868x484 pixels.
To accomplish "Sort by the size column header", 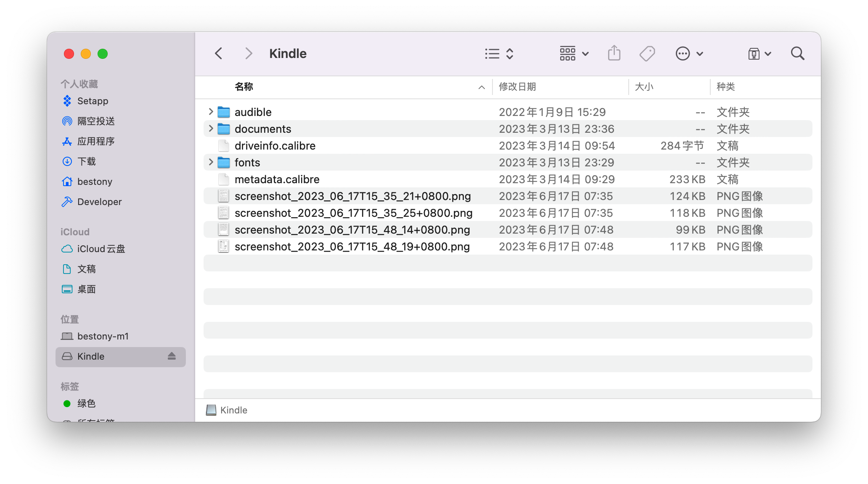I will [644, 87].
